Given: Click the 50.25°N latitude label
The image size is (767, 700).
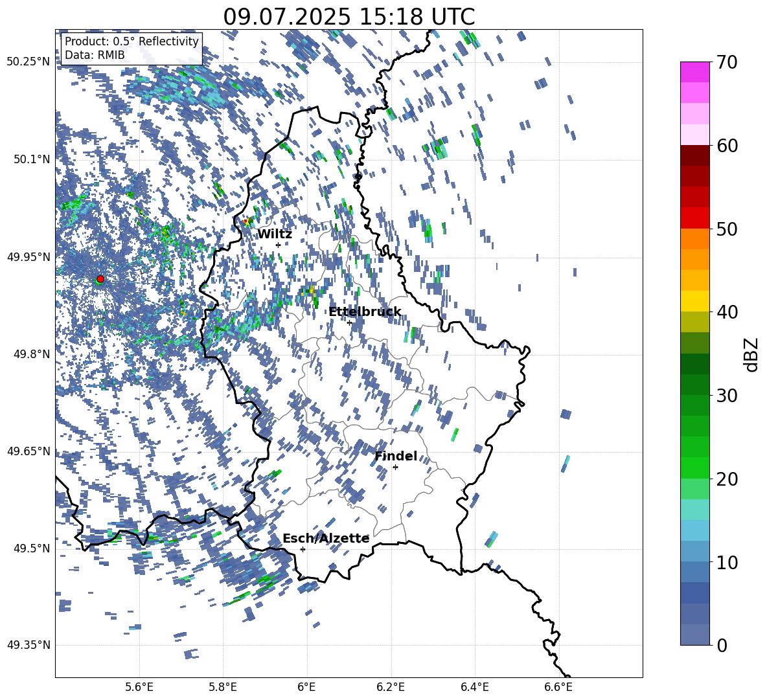Looking at the screenshot, I should 29,62.
